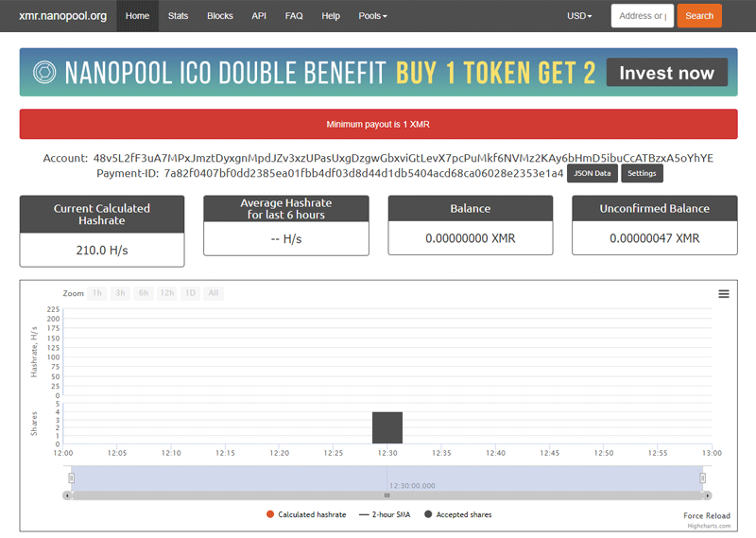This screenshot has height=538, width=756.
Task: Click the 210.0 H/s hashrate value
Action: (x=102, y=251)
